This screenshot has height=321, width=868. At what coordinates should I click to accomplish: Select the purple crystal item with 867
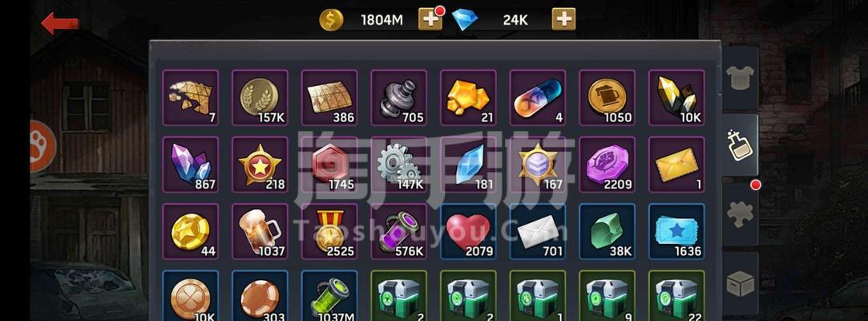click(191, 165)
